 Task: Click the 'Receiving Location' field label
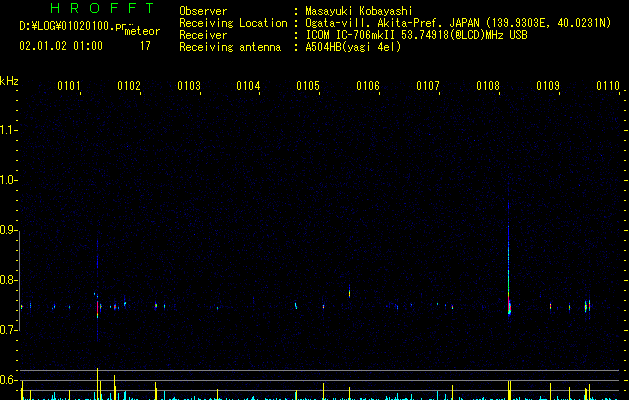[233, 23]
